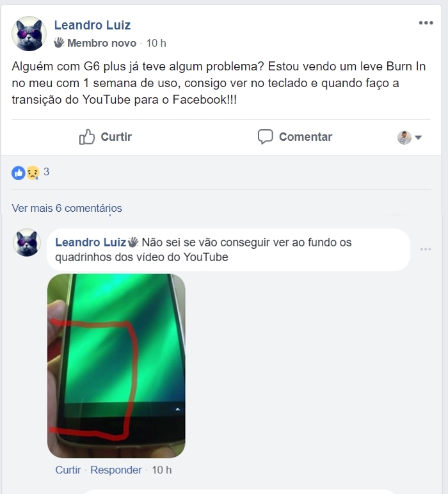The height and width of the screenshot is (494, 448).
Task: Open Leandro Luiz name link in comment
Action: (x=91, y=242)
